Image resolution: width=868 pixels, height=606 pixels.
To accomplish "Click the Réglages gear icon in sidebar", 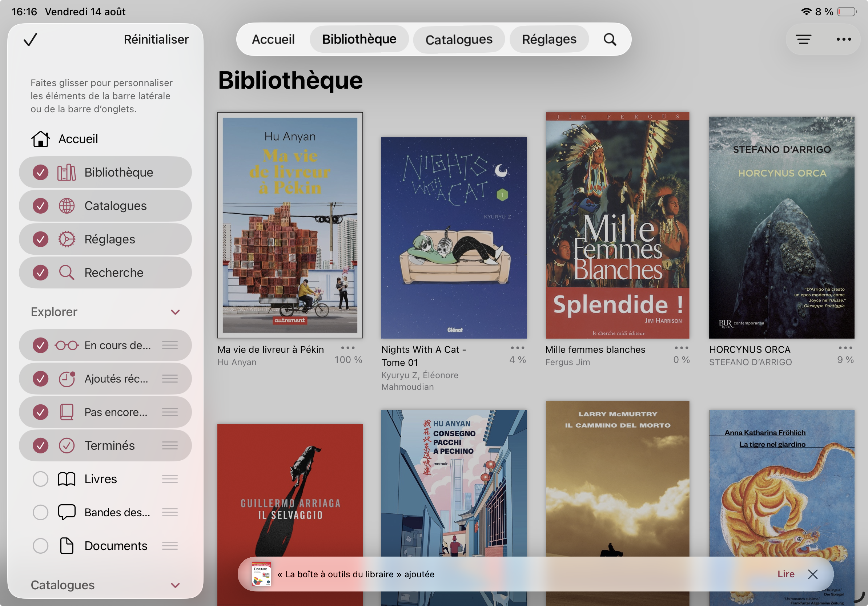I will (67, 239).
